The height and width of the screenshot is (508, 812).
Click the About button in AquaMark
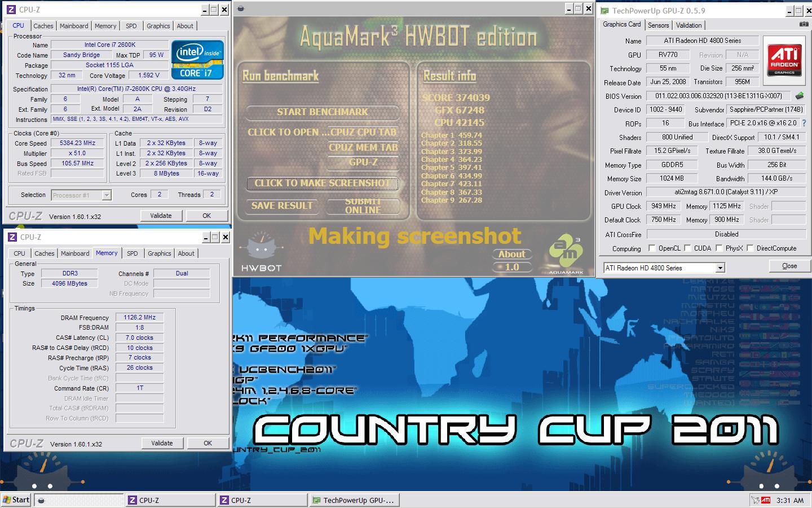click(511, 255)
